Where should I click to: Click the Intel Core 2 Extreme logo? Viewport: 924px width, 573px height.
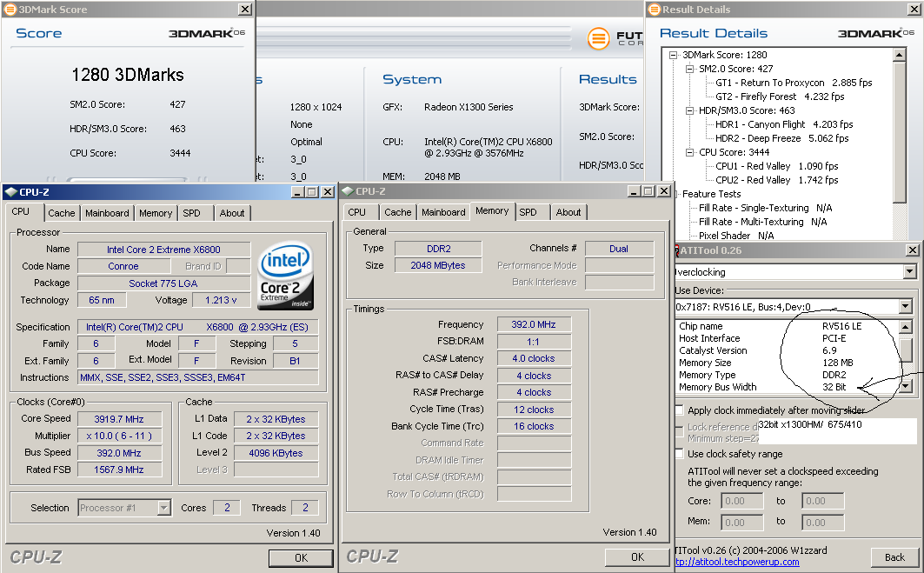click(286, 277)
